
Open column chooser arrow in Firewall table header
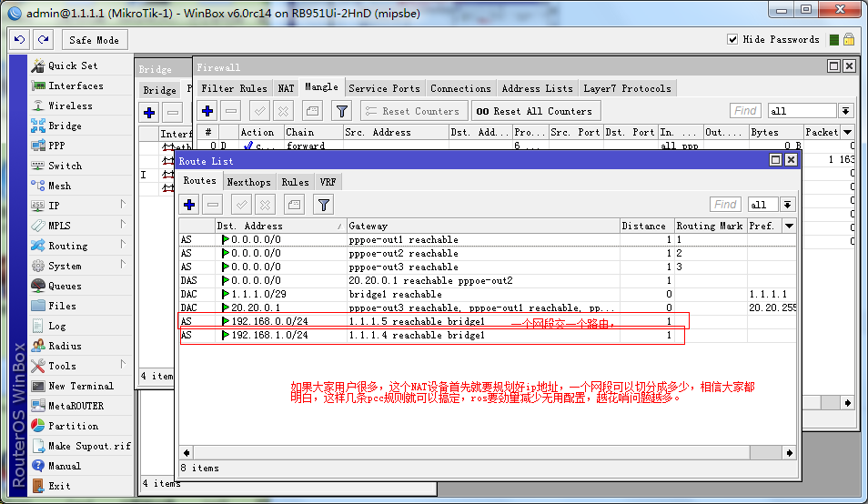pyautogui.click(x=847, y=132)
